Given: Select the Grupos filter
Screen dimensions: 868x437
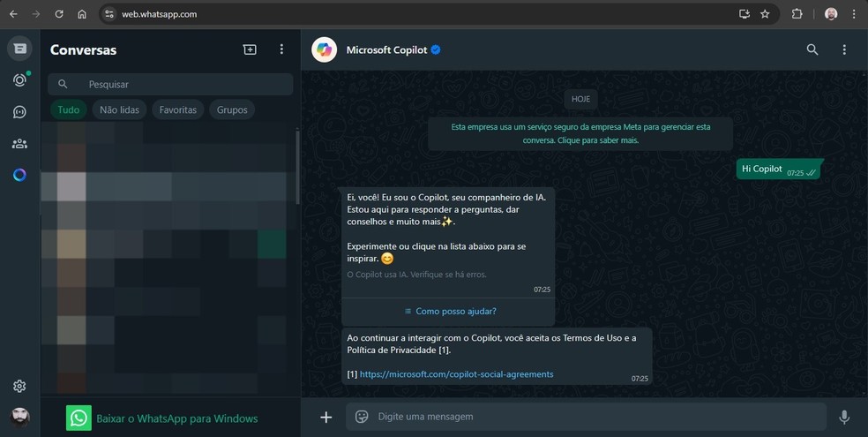Looking at the screenshot, I should click(x=232, y=109).
